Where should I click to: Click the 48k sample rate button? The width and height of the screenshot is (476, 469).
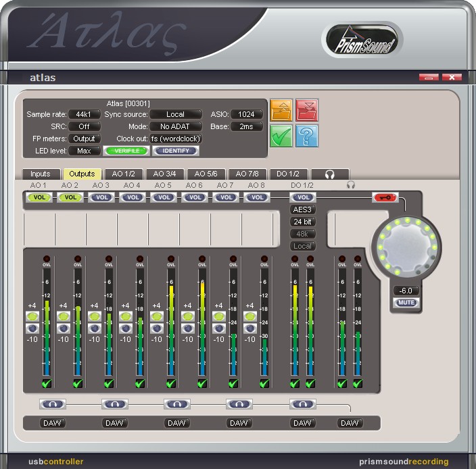(303, 234)
